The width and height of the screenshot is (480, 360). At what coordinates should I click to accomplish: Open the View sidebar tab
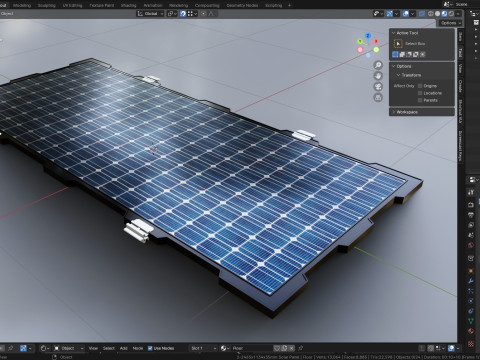460,68
